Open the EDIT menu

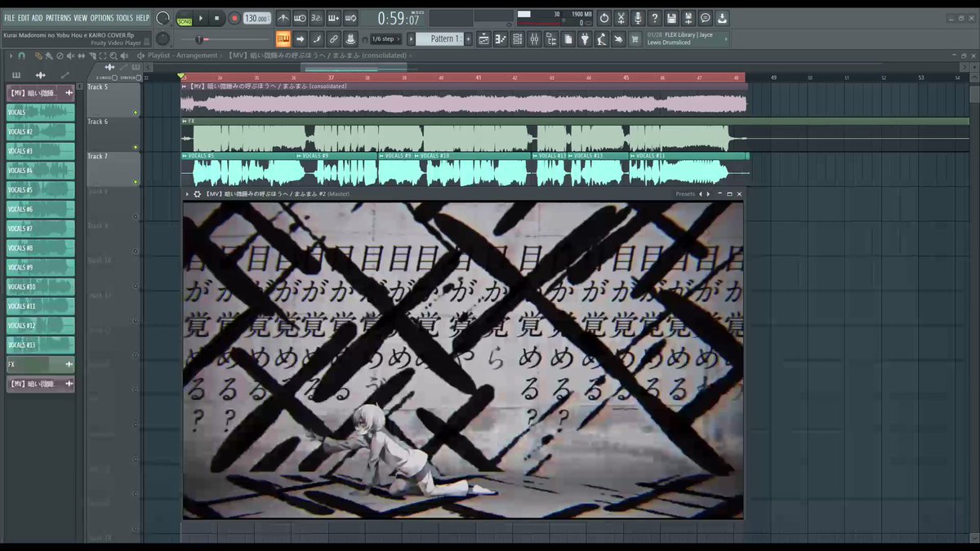[24, 17]
